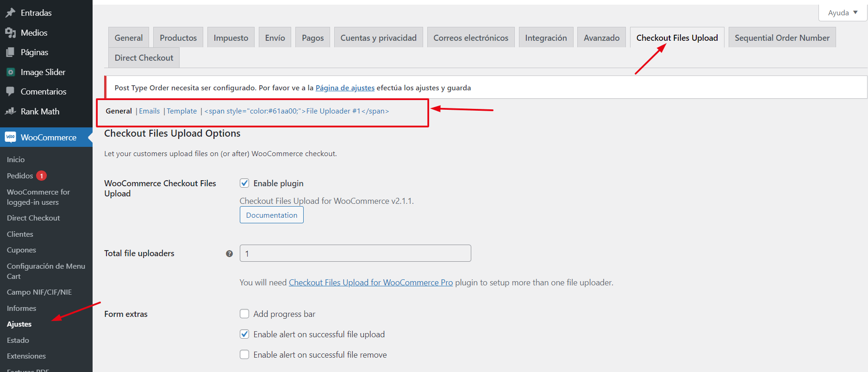Screen dimensions: 868x372
Task: Uncheck Enable alert on successful file upload
Action: (x=244, y=334)
